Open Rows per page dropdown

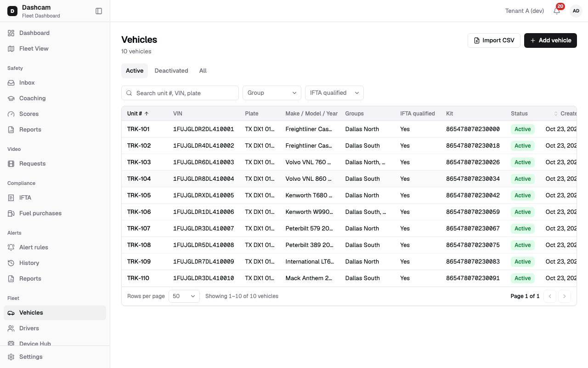point(184,296)
